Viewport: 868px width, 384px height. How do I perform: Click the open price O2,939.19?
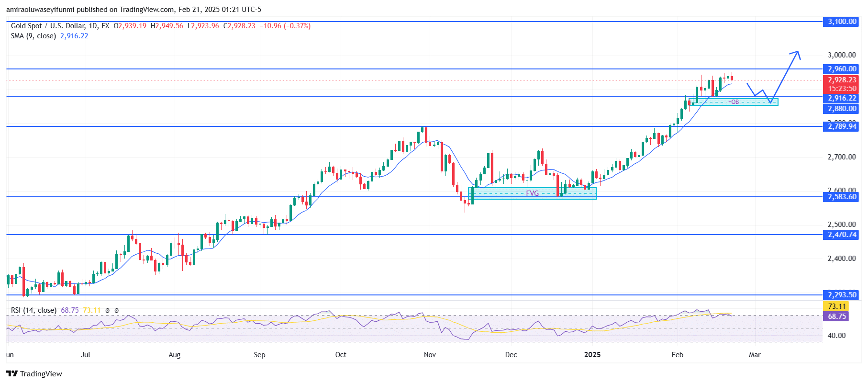coord(130,26)
